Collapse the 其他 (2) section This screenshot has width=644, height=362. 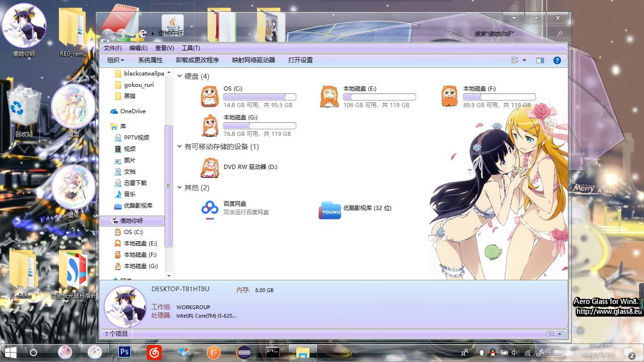(179, 187)
